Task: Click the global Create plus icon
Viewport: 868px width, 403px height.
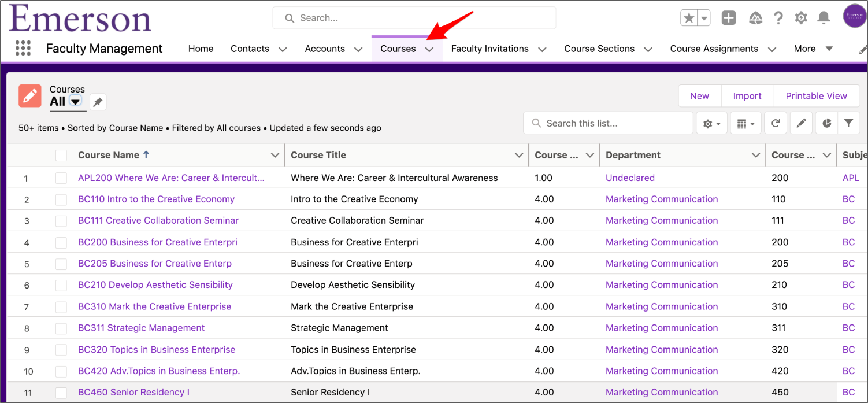Action: (729, 18)
